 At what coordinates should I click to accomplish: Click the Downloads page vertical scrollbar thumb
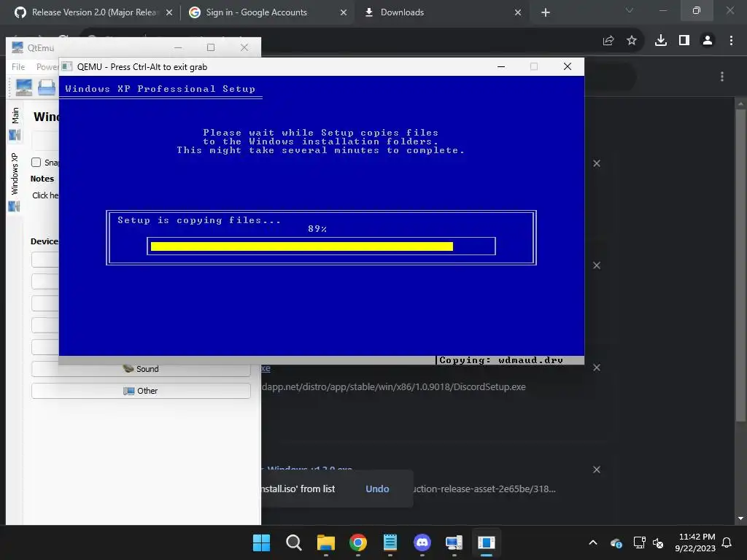740,264
